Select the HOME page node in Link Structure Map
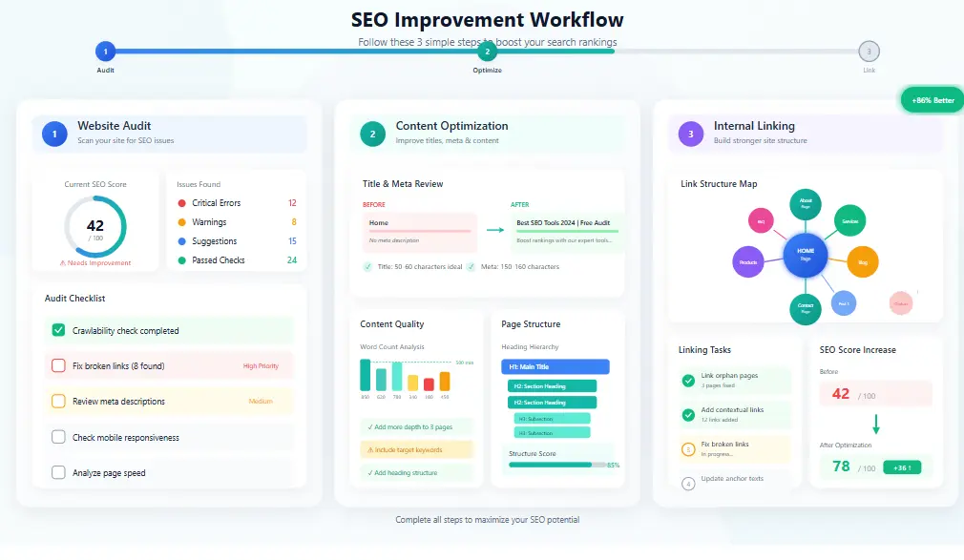This screenshot has height=560, width=964. 806,255
